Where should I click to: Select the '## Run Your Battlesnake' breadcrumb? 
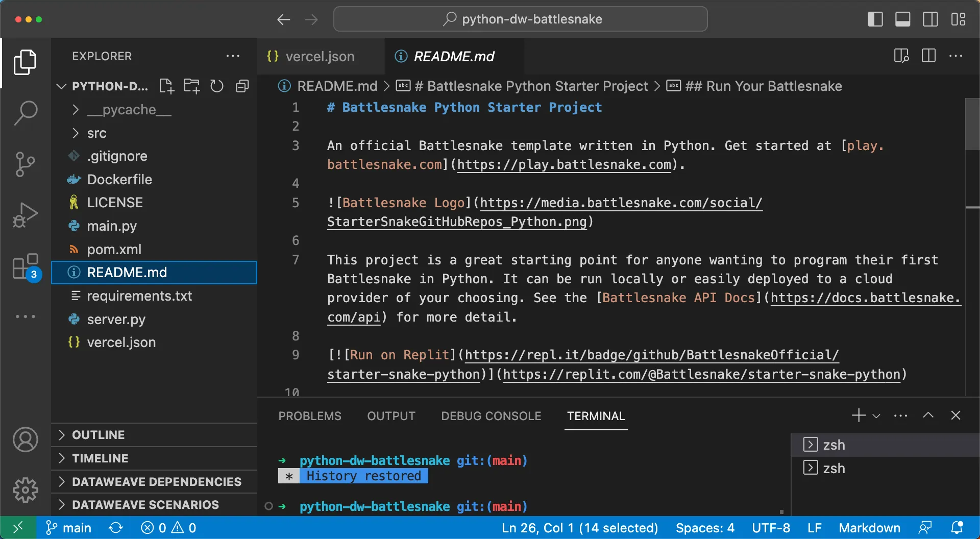tap(754, 86)
